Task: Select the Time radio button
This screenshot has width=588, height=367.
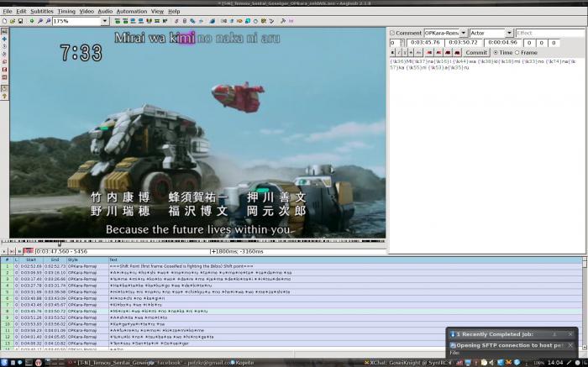Action: [496, 53]
